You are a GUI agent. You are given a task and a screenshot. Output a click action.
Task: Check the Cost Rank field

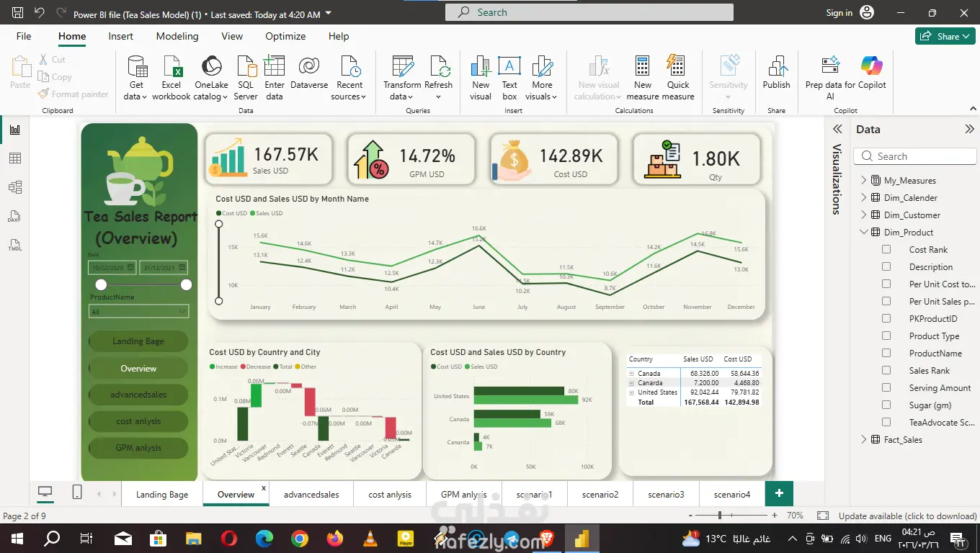click(886, 249)
